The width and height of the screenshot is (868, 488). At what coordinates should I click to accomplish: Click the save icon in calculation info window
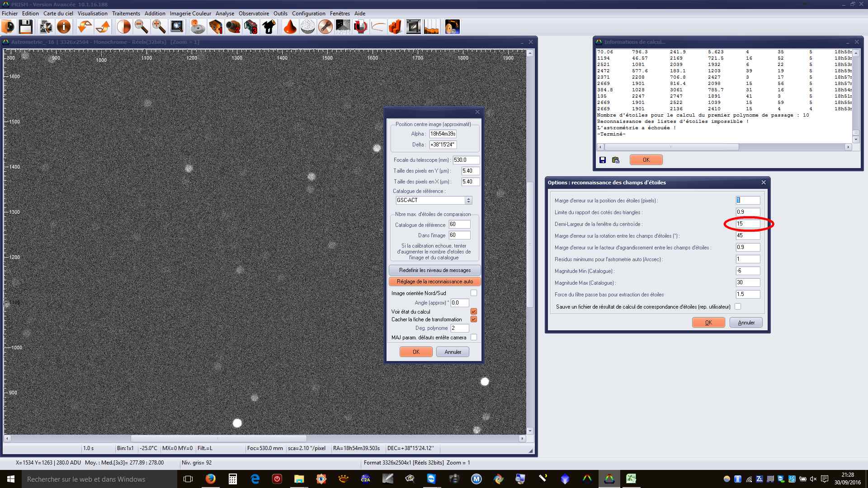click(x=603, y=160)
